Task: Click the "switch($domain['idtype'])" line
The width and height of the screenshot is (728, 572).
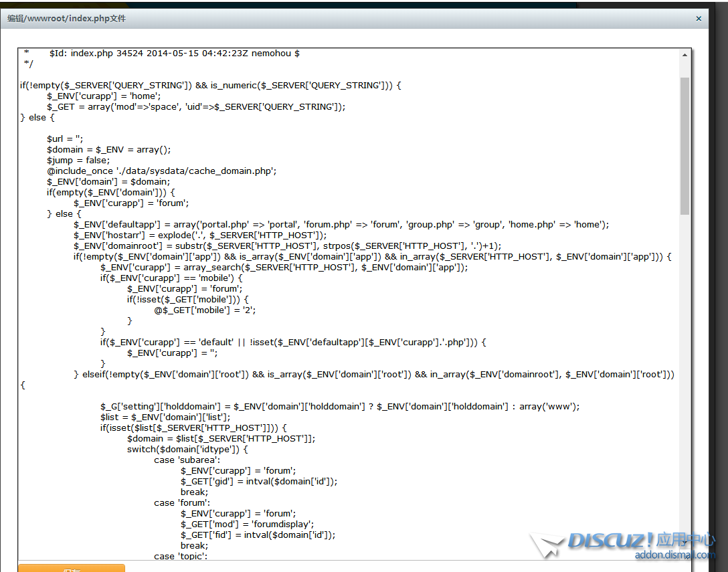Action: (187, 449)
